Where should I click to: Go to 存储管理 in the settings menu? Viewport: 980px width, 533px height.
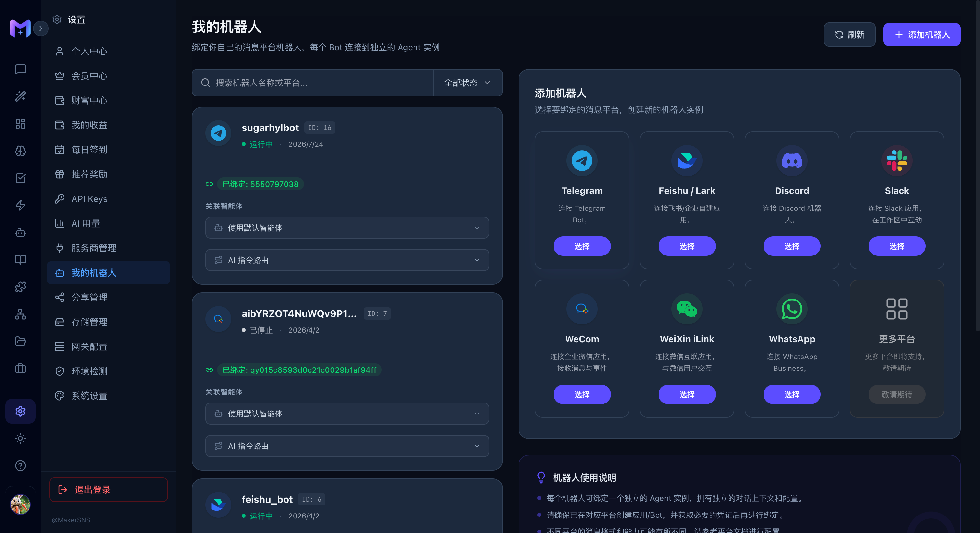pyautogui.click(x=109, y=322)
